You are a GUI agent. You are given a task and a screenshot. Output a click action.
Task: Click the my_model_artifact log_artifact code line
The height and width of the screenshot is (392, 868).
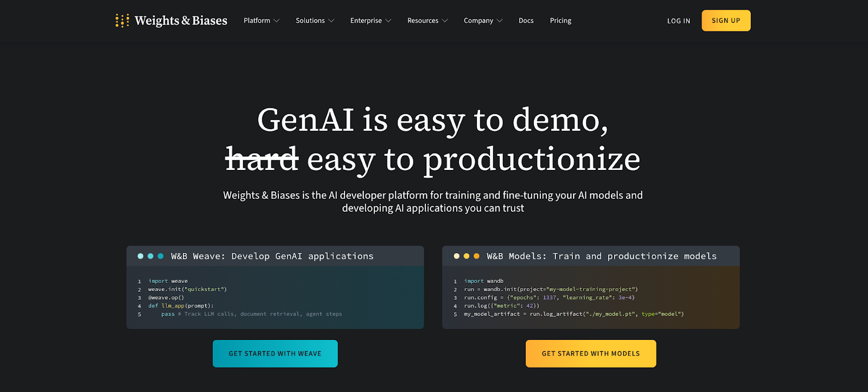tap(574, 314)
